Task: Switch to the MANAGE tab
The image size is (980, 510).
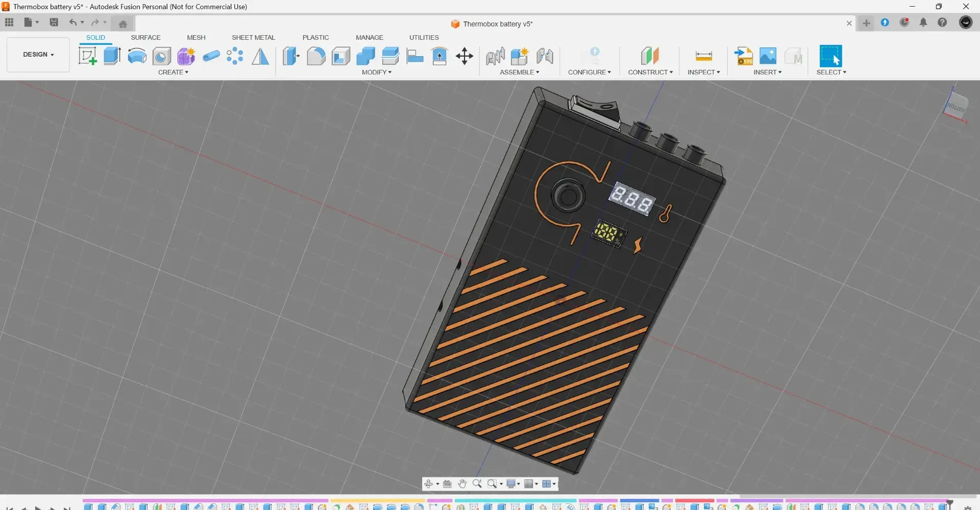Action: pyautogui.click(x=370, y=38)
